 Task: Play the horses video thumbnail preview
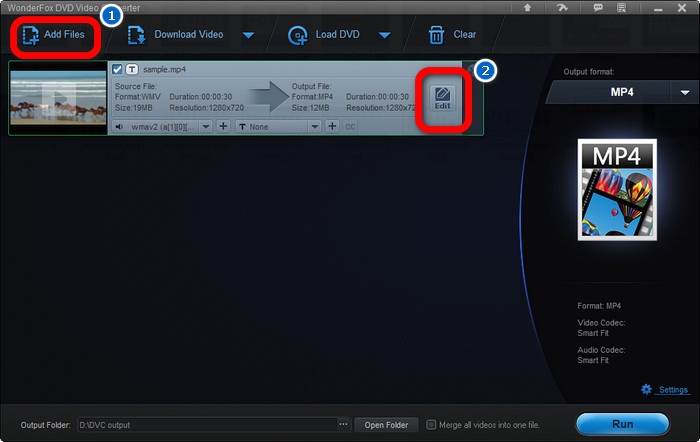[x=58, y=98]
